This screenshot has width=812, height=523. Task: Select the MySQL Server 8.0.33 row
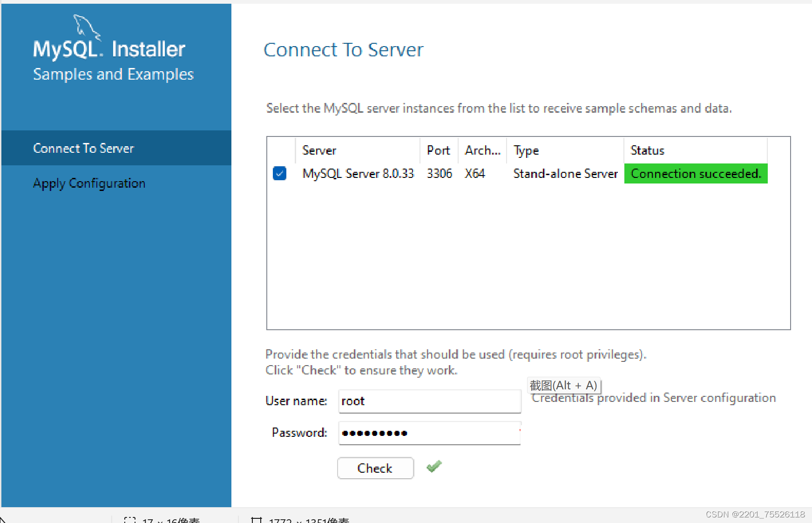[x=358, y=173]
